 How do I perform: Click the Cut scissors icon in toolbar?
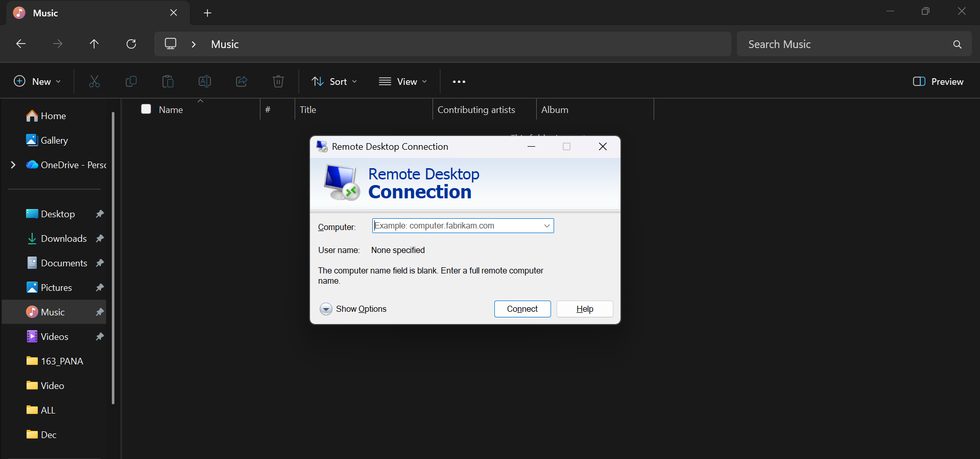pyautogui.click(x=94, y=81)
